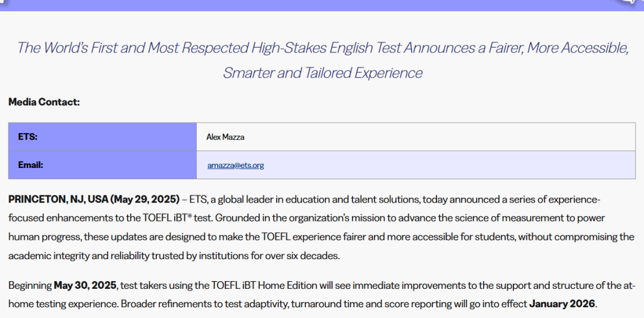Click the italic press release subtitle's first line

pyautogui.click(x=323, y=48)
